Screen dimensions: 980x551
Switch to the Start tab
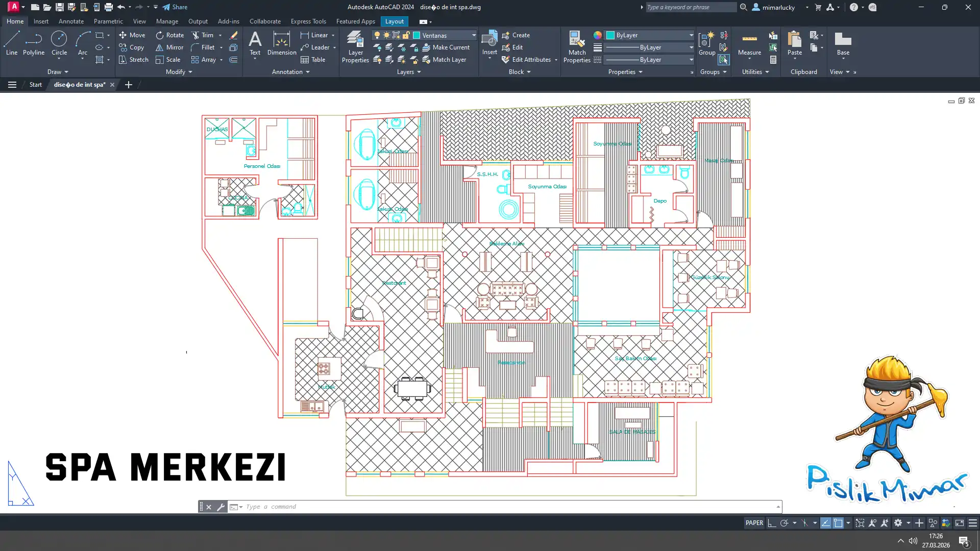35,85
